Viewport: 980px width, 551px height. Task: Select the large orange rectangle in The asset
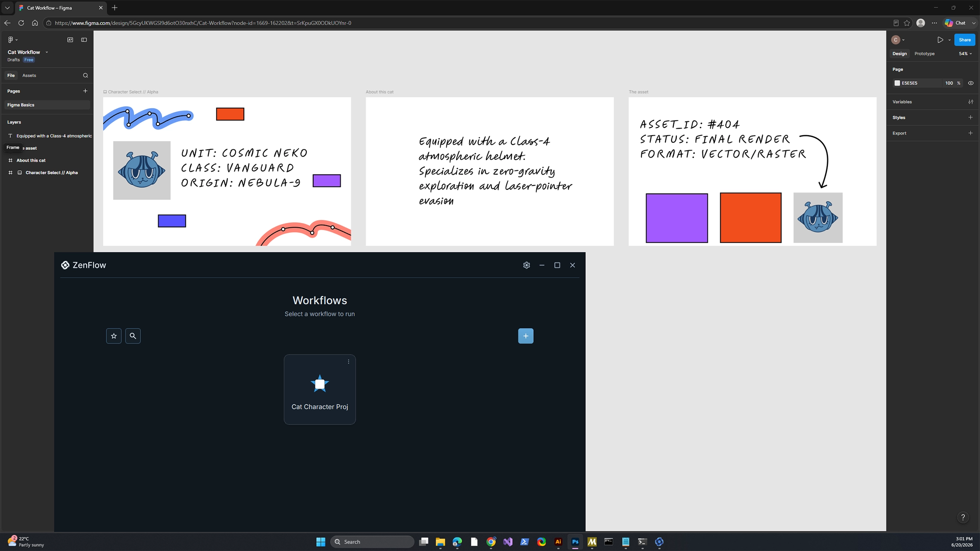[750, 217]
